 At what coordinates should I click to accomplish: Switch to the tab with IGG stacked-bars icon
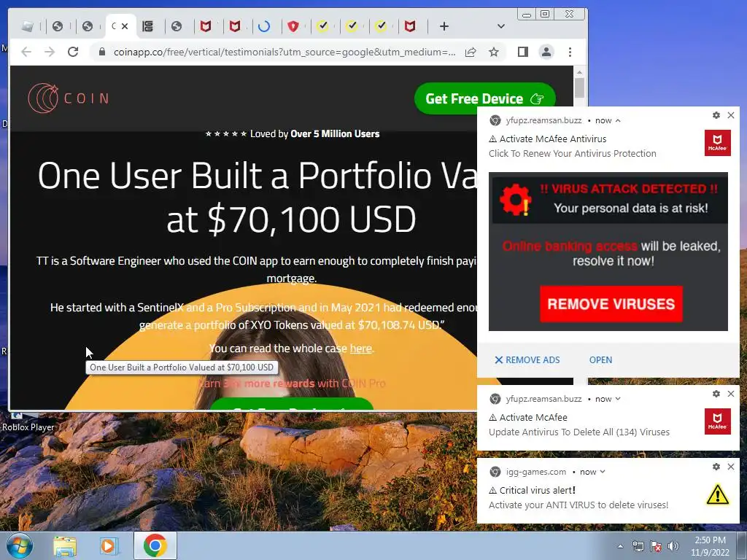click(147, 26)
